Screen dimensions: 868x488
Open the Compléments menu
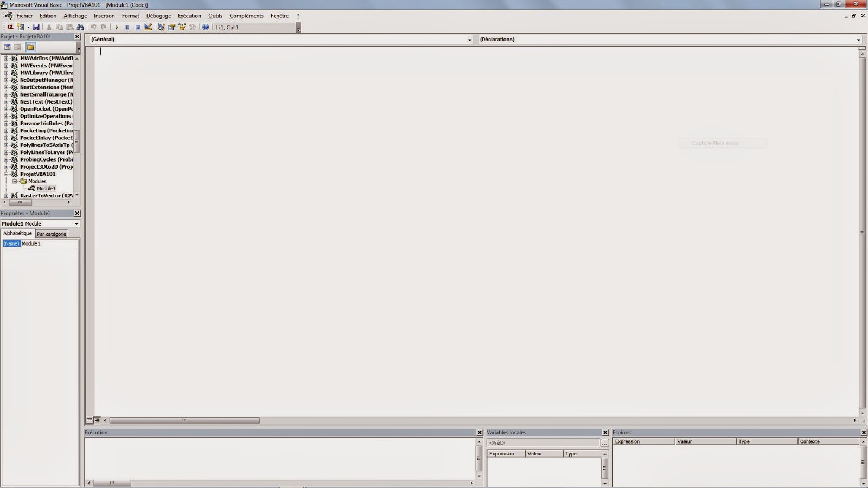(x=246, y=16)
